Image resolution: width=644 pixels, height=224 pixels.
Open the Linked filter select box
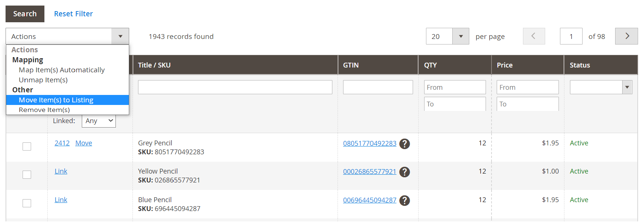[x=99, y=121]
